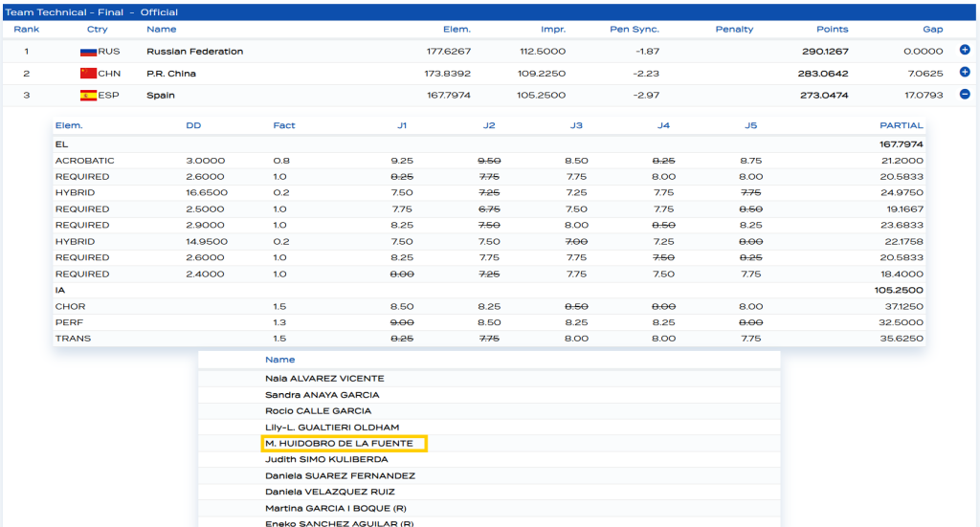
Task: Select athlete M. HUIDOBRO DE LA FUENTE
Action: click(x=339, y=444)
